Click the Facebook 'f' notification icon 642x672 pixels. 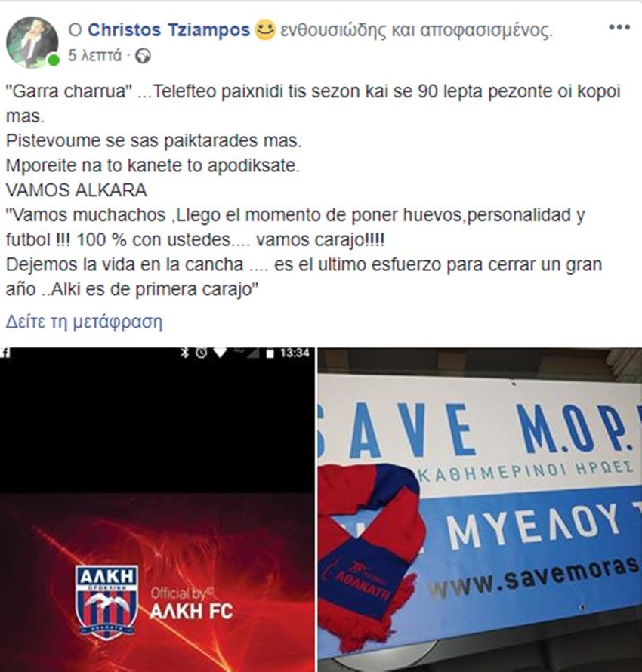tap(5, 353)
